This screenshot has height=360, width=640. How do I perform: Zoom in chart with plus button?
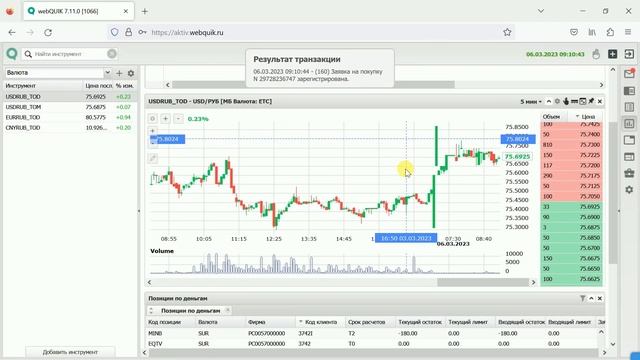coord(165,119)
